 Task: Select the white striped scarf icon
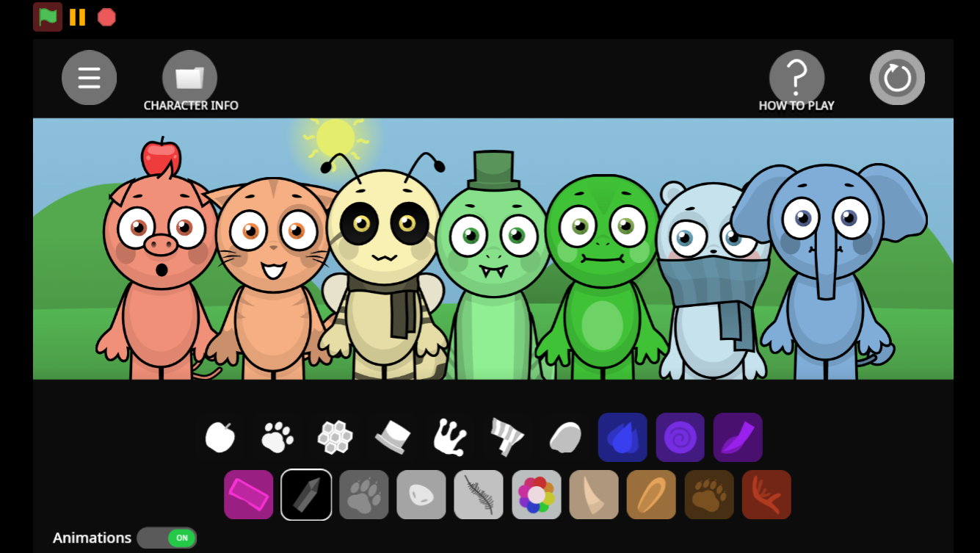click(x=507, y=438)
